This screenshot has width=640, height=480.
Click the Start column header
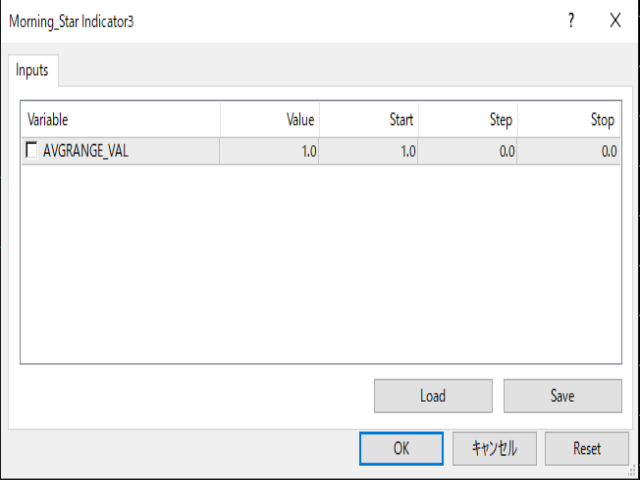[369, 120]
